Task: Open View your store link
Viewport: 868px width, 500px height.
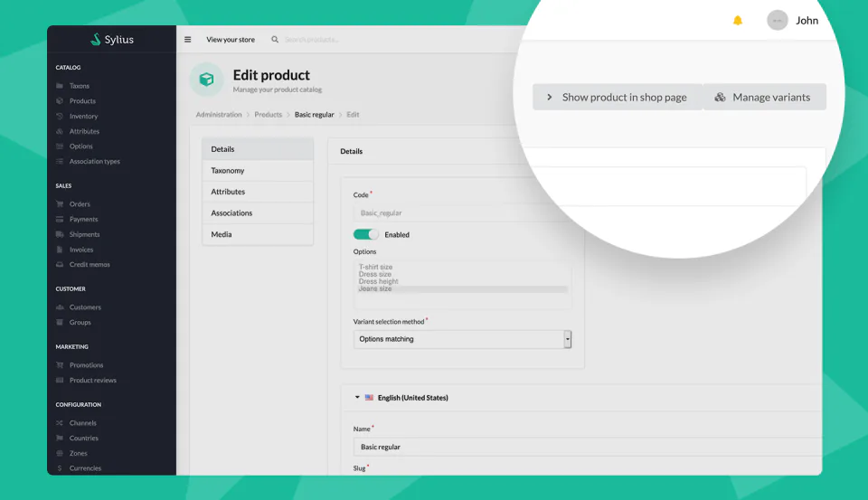Action: point(231,39)
